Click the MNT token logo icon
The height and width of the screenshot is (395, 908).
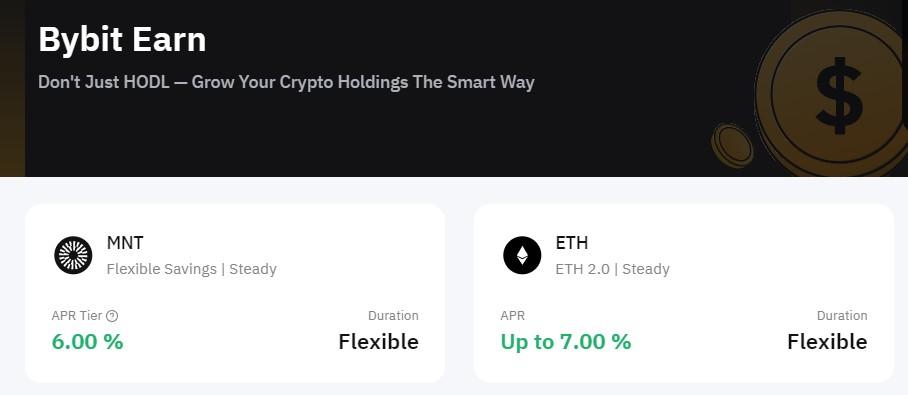point(74,255)
